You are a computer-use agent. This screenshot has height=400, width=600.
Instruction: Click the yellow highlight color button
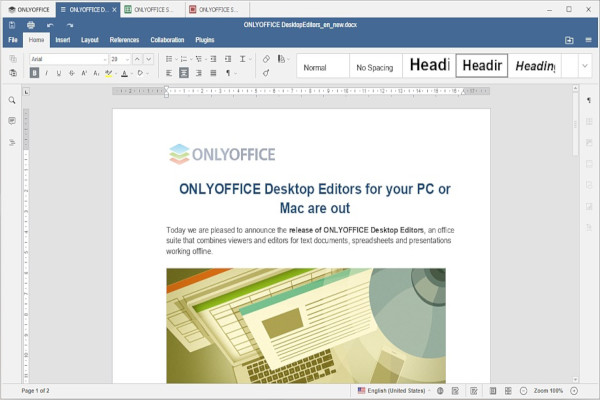coord(109,73)
